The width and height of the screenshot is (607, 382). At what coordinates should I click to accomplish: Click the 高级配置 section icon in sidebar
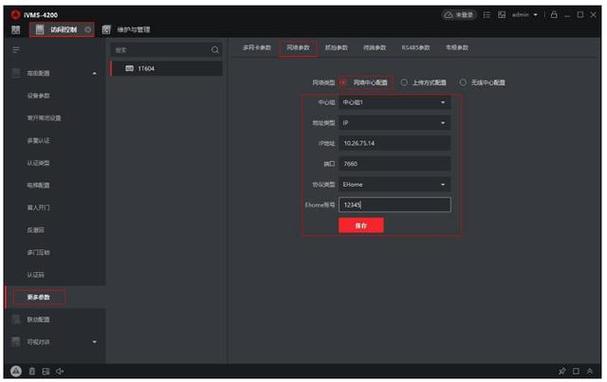point(16,73)
